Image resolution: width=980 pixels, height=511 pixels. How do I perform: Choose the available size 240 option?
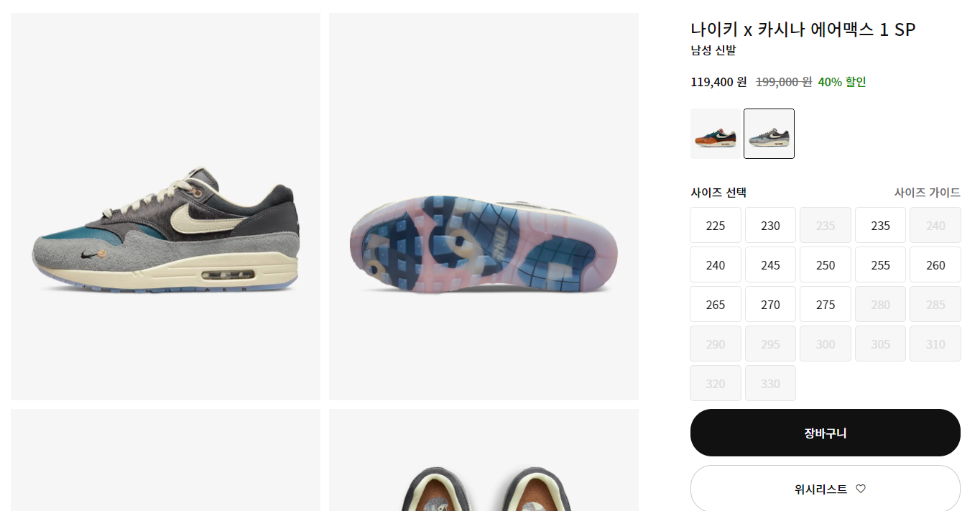click(x=716, y=265)
